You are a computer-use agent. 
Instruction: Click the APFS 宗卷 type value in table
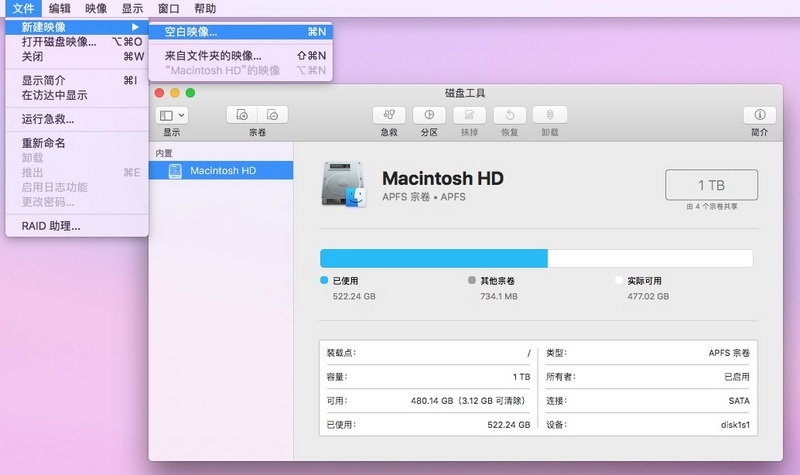click(729, 353)
